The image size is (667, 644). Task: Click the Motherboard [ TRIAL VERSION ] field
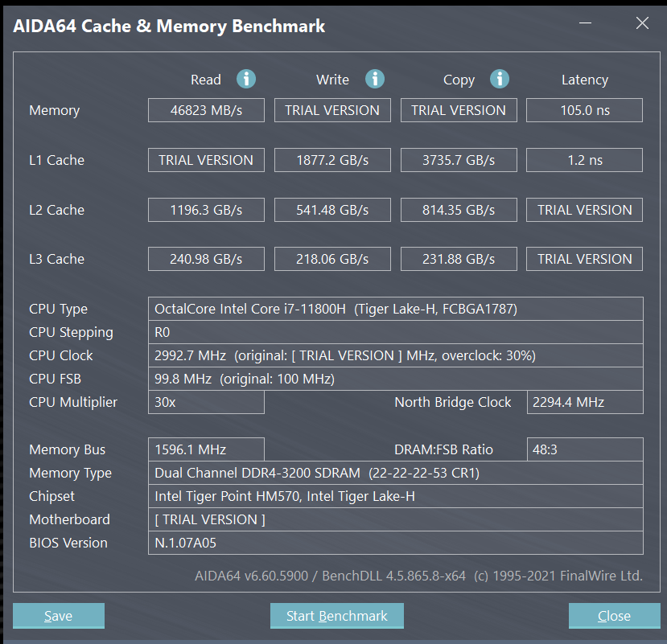tap(396, 519)
